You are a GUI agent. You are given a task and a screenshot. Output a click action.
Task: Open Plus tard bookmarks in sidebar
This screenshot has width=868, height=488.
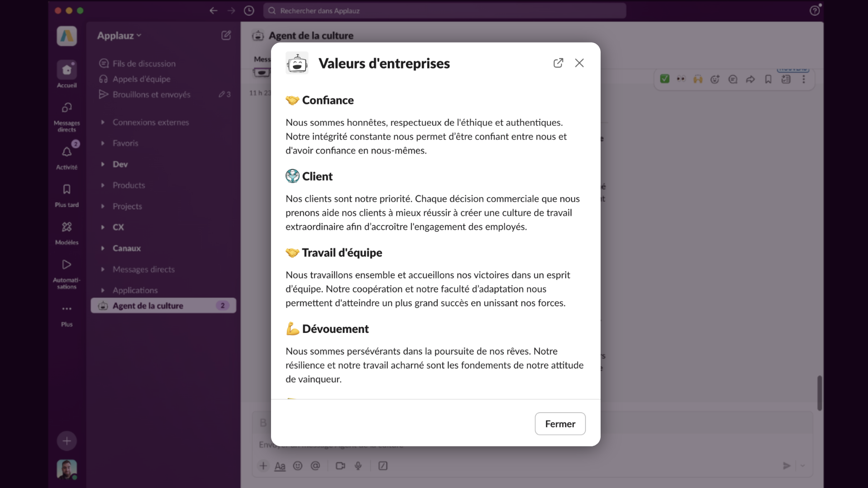[67, 190]
